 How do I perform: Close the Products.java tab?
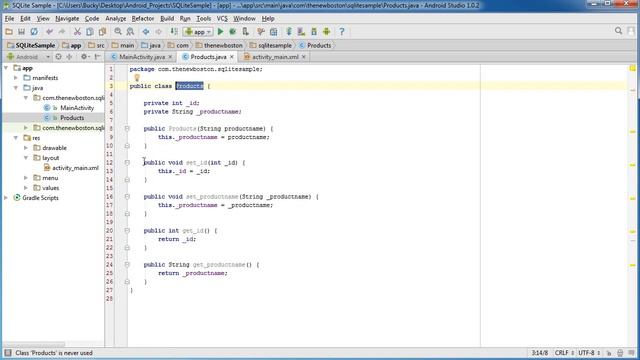point(232,57)
